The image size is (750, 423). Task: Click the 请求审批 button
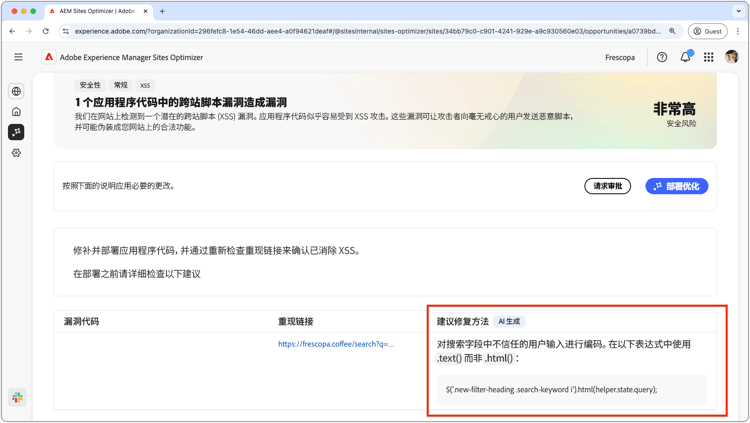coord(607,186)
